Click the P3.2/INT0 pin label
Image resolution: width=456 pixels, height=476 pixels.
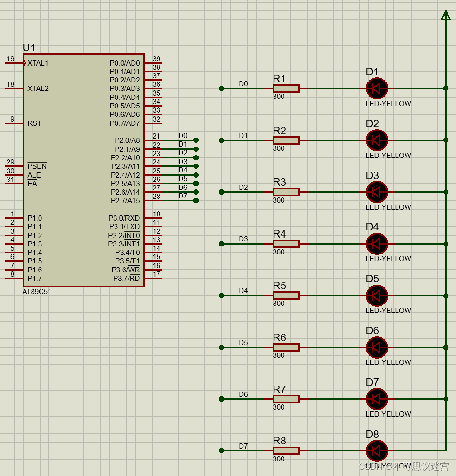124,235
